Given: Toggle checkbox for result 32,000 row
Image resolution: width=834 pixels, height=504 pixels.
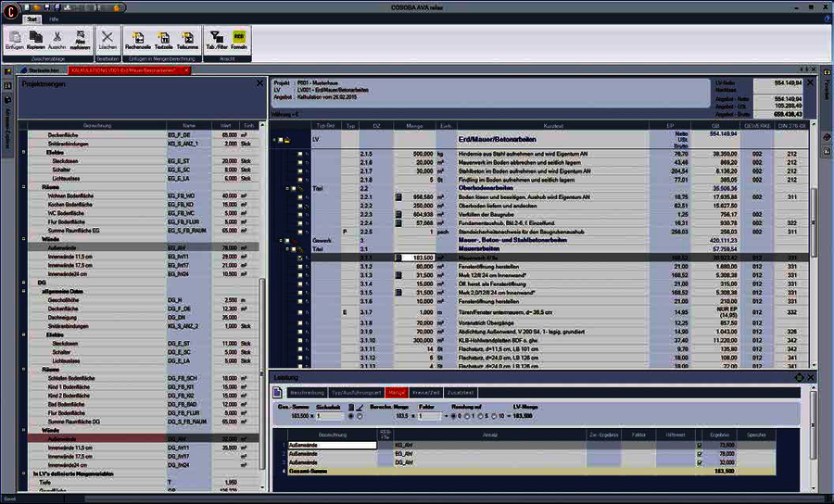Looking at the screenshot, I should [x=699, y=463].
